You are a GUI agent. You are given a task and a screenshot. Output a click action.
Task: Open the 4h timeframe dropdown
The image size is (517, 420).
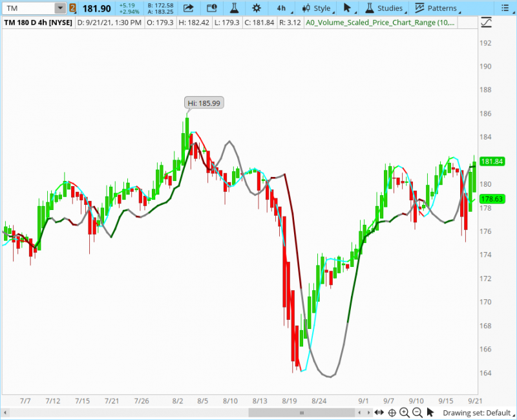click(x=283, y=8)
